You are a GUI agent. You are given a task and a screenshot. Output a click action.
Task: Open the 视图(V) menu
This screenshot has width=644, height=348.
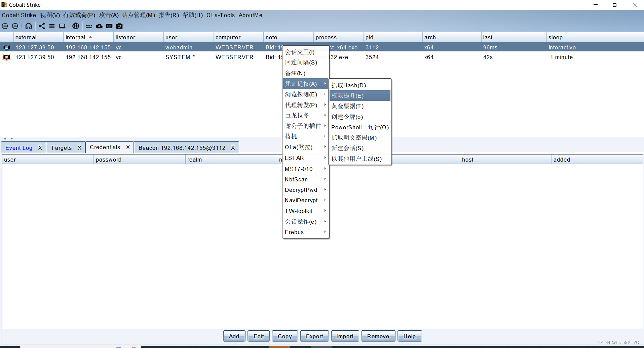click(50, 15)
